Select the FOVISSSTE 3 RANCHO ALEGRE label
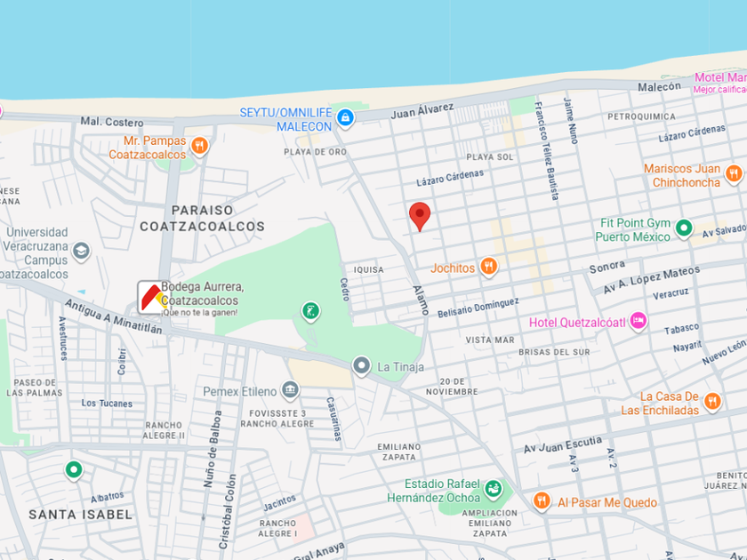 coord(277,419)
